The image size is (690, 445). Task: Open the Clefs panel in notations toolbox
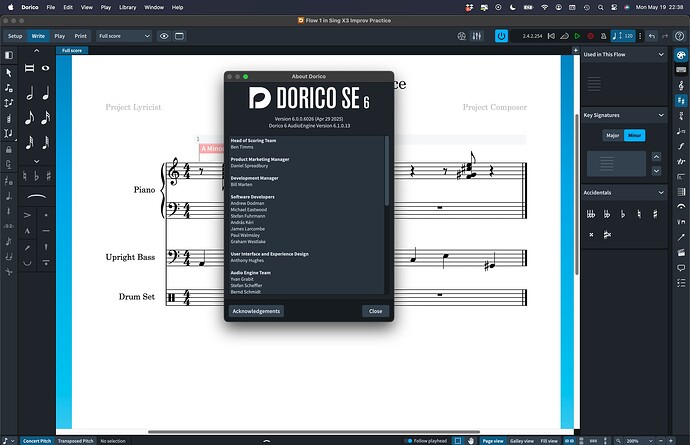pos(681,85)
